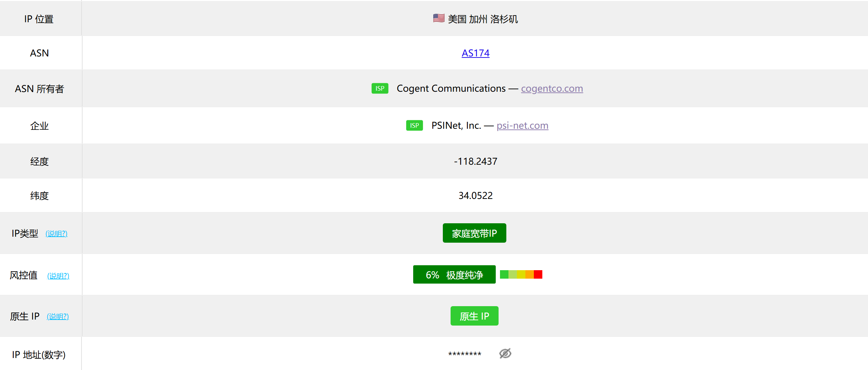Open the 原生 IP 说明 help link
868x370 pixels.
58,316
